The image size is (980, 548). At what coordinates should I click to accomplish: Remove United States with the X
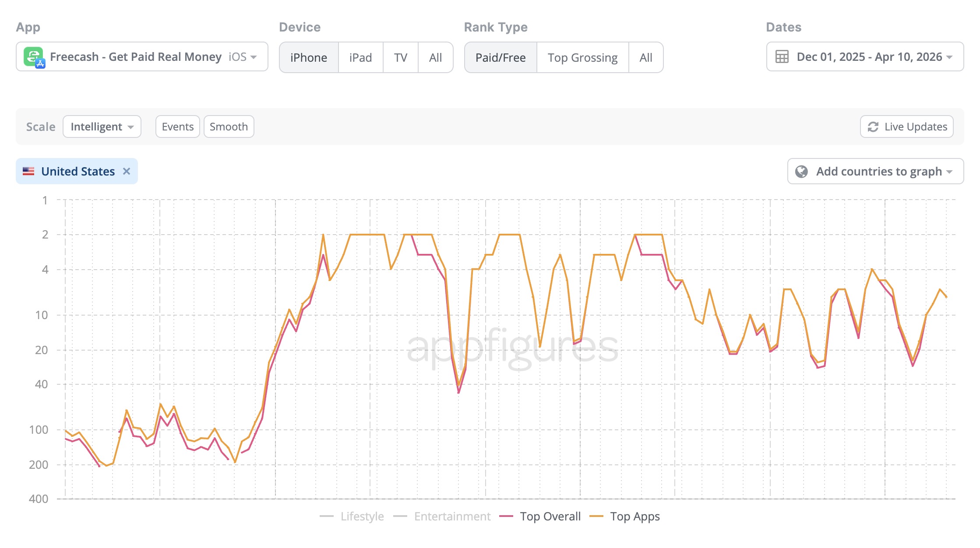pos(127,172)
